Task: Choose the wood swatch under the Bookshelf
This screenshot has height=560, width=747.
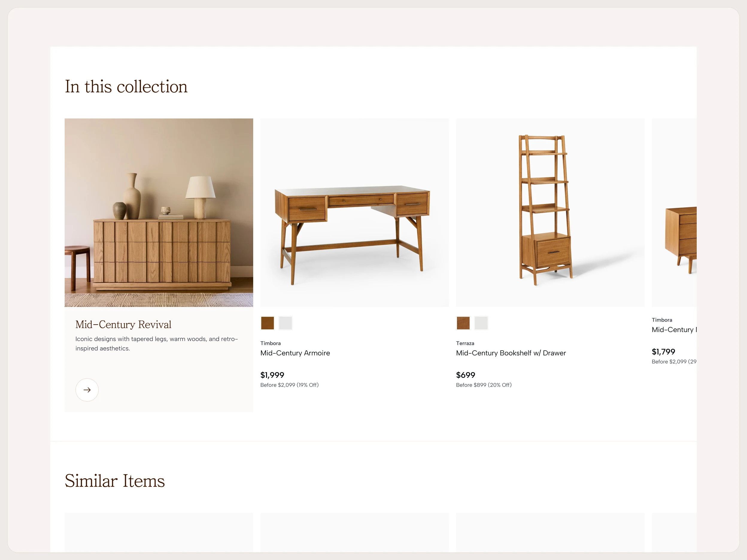Action: [x=463, y=323]
